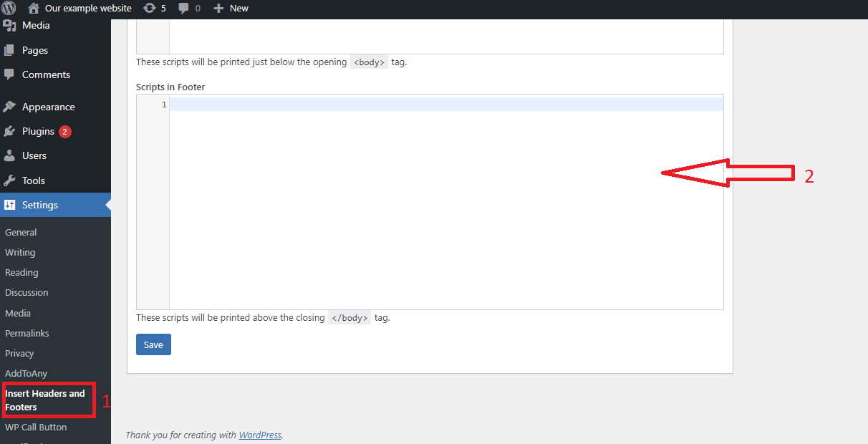Click the Scripts in Body editor area

pos(446,36)
